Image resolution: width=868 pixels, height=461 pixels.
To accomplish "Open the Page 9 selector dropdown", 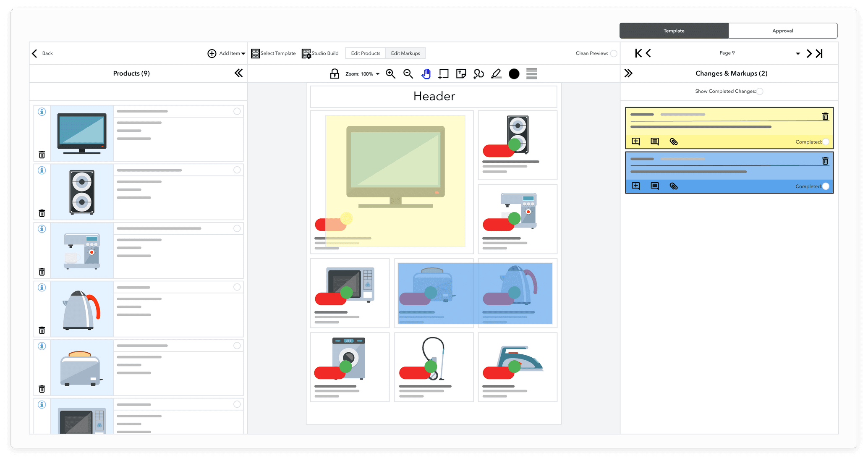I will (797, 53).
